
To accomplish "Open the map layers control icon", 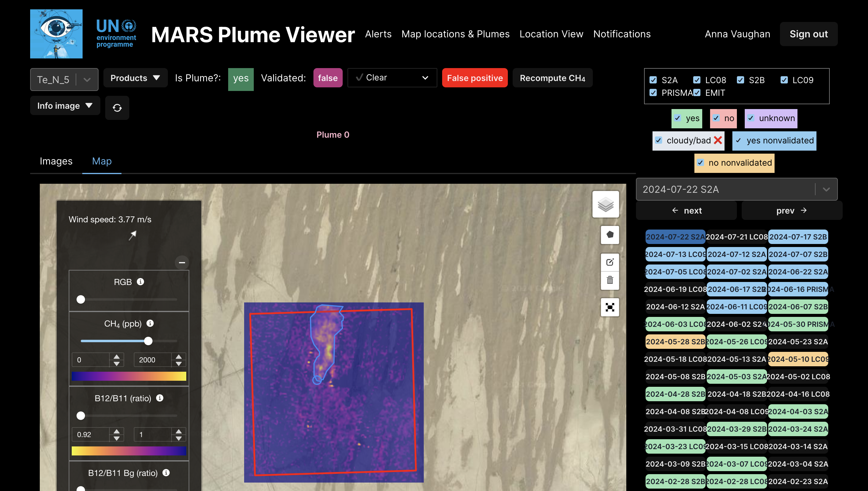I will point(605,204).
